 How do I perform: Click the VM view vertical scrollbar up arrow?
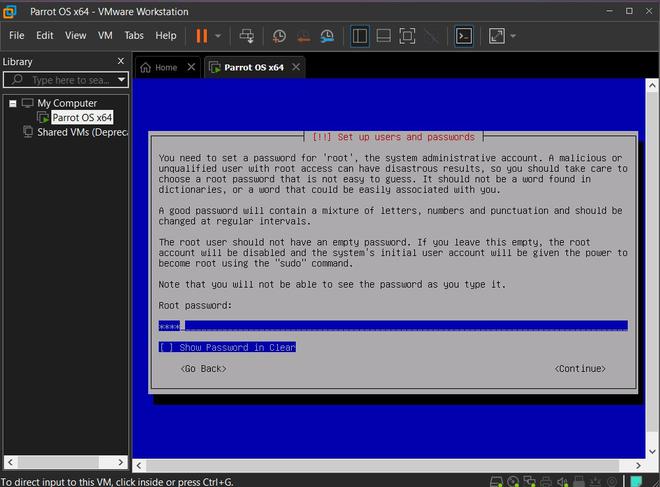652,85
